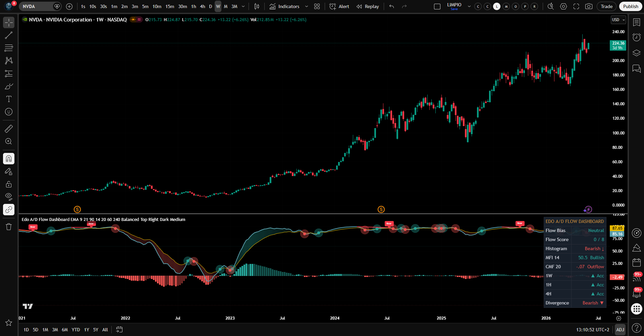This screenshot has height=336, width=644.
Task: Open the LIMPIO layout dropdown arrow
Action: [469, 6]
